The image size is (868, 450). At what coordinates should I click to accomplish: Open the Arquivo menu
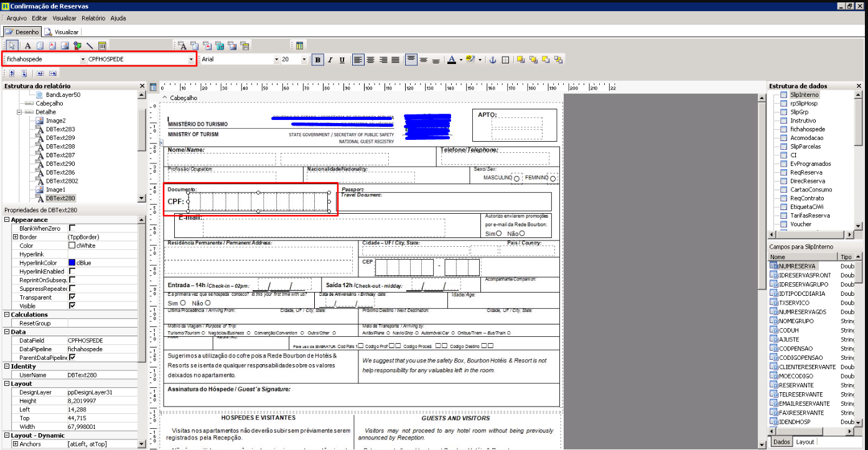[x=17, y=18]
